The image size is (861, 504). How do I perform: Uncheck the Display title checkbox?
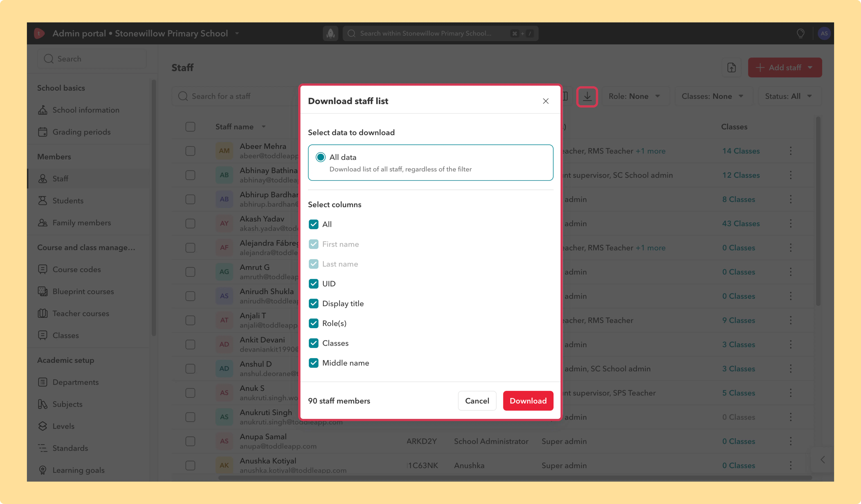click(x=314, y=303)
